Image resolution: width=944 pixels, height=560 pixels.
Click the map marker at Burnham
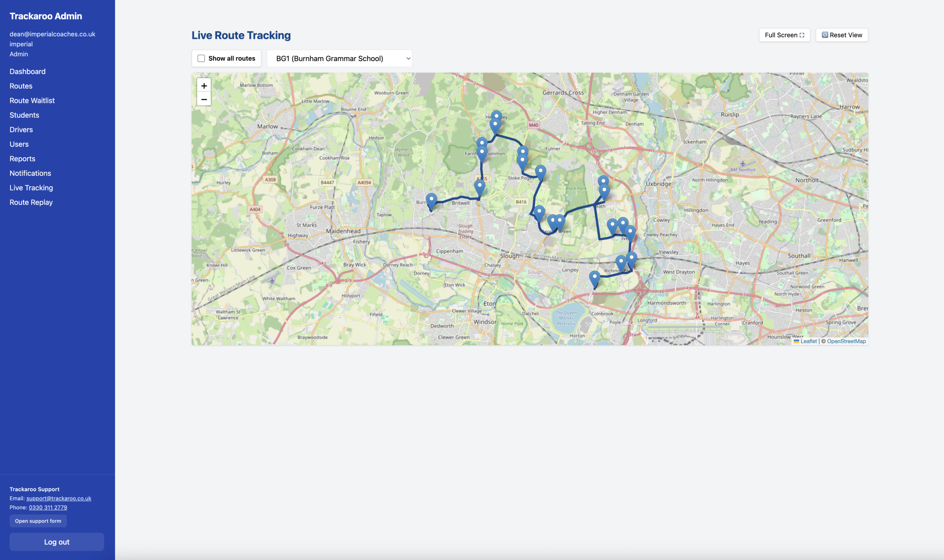[x=431, y=200]
